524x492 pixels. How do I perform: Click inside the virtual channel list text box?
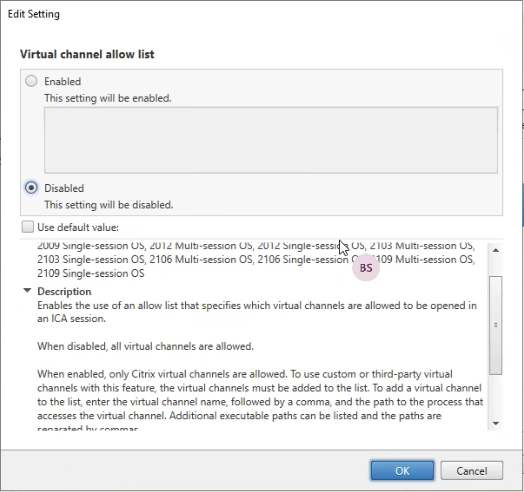[x=271, y=140]
